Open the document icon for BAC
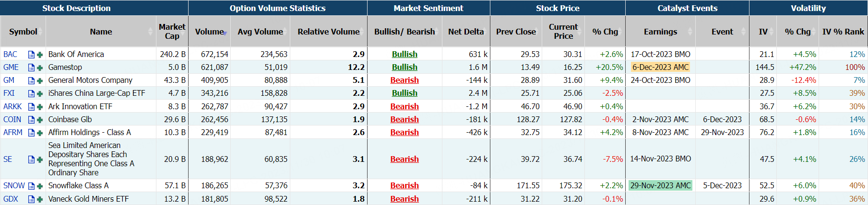This screenshot has width=868, height=205. tap(31, 55)
